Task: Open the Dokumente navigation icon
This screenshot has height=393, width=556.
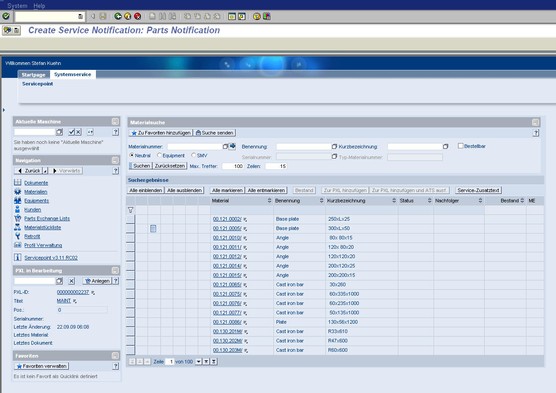Action: (17, 183)
